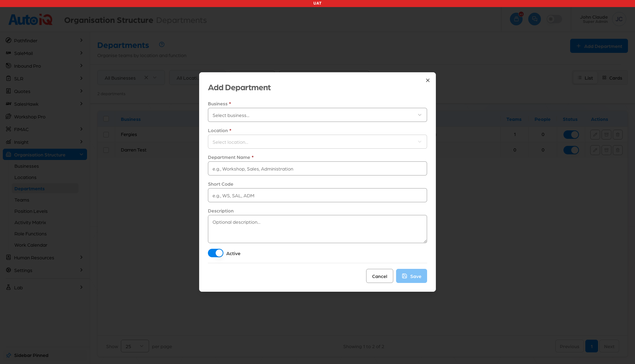The height and width of the screenshot is (364, 635).
Task: Click the Add Department button
Action: pyautogui.click(x=599, y=46)
